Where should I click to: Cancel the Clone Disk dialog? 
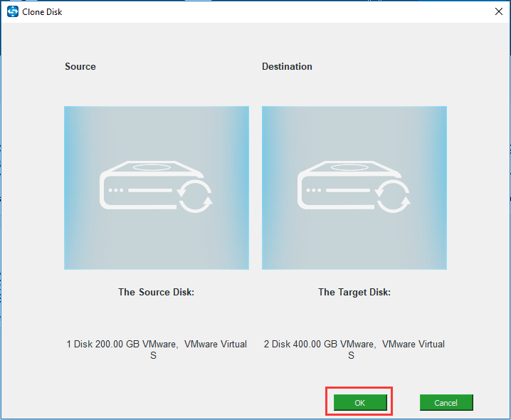(446, 402)
